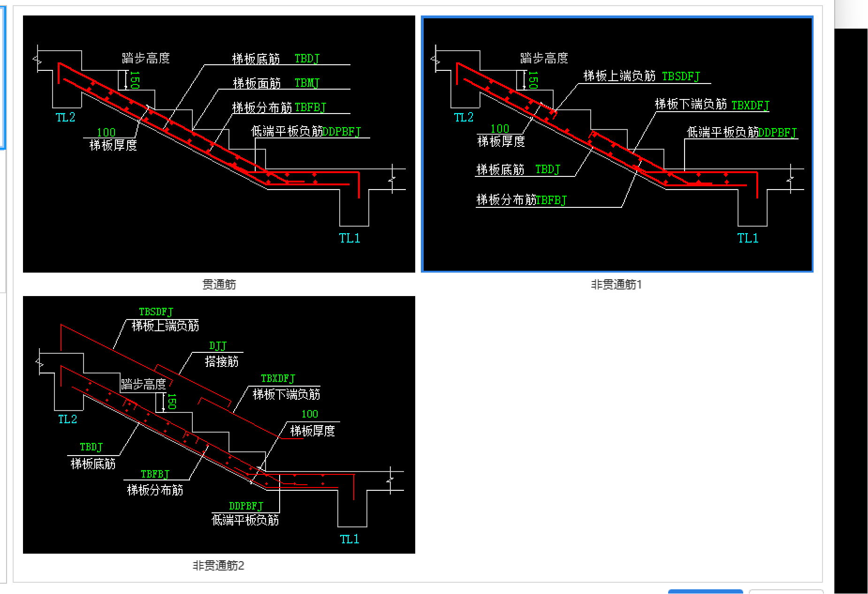The image size is (868, 594).
Task: Click 低端平板负筋 DDPBFJ label in 贯通筋 diagram
Action: [x=306, y=131]
